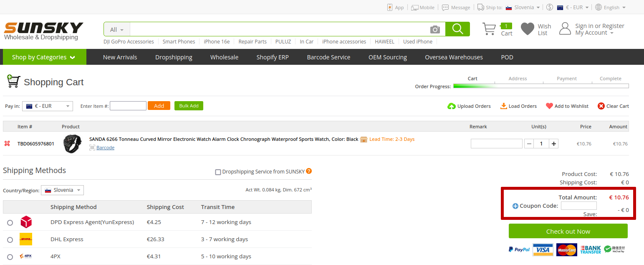Click Sign in or Register link
644x265 pixels.
coord(600,26)
